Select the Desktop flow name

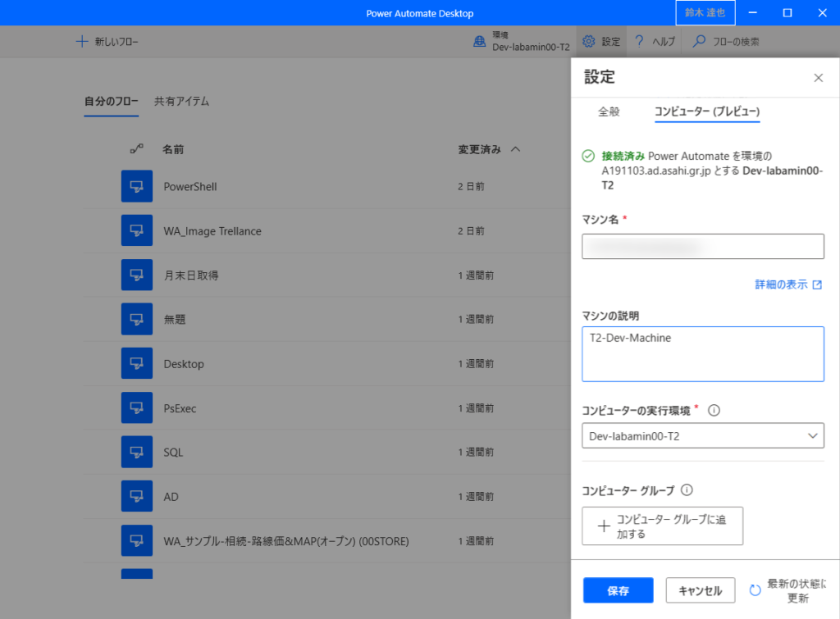pyautogui.click(x=184, y=363)
